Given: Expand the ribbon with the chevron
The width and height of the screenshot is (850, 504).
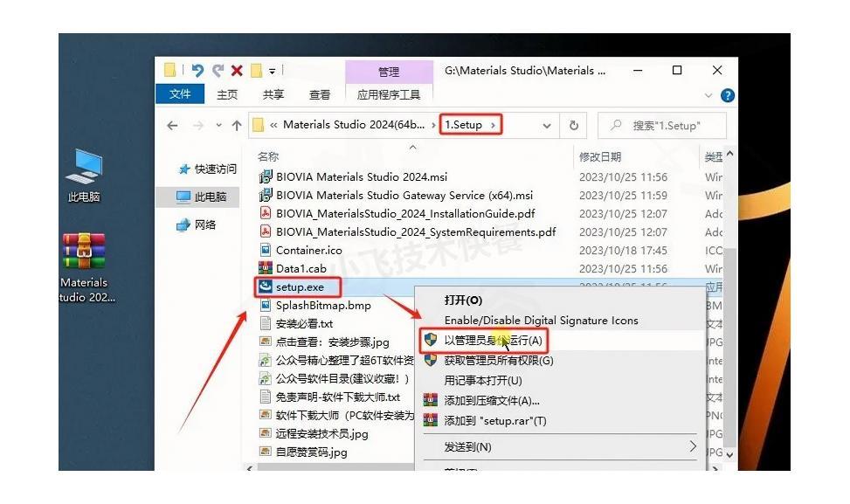Looking at the screenshot, I should click(709, 95).
